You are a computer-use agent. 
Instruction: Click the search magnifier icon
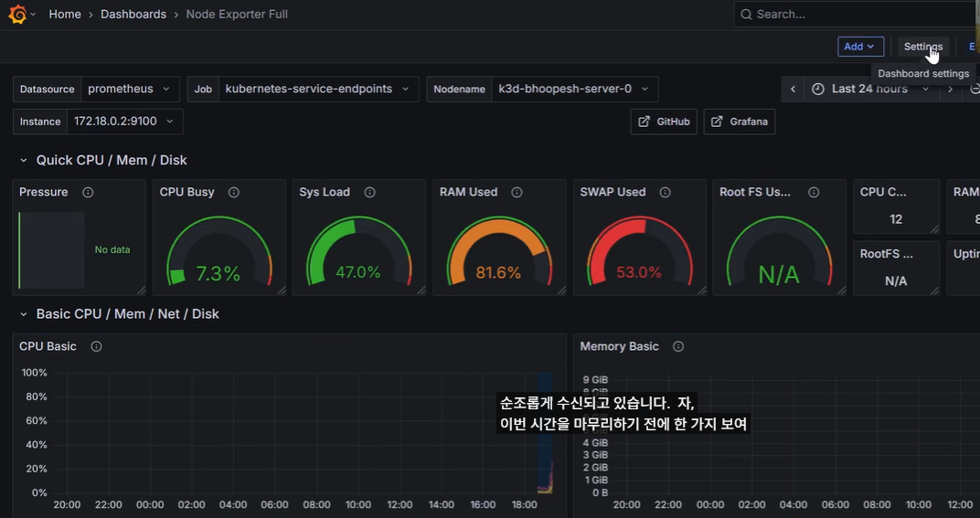[x=746, y=15]
